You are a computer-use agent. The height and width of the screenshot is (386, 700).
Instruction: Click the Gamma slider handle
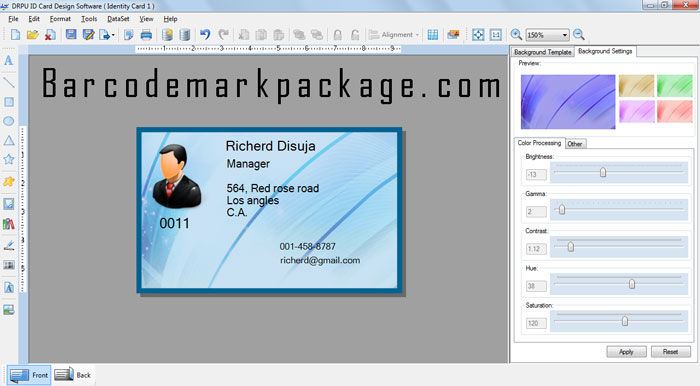[562, 209]
